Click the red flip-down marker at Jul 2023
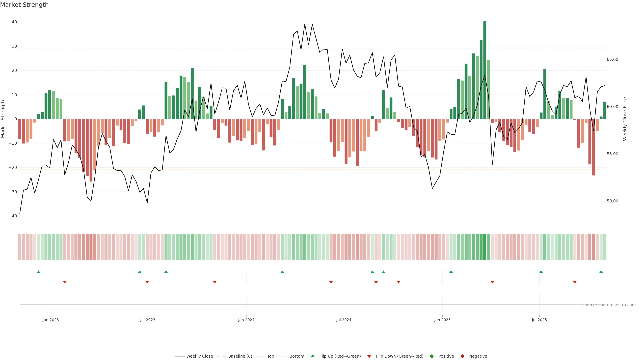 click(x=147, y=282)
